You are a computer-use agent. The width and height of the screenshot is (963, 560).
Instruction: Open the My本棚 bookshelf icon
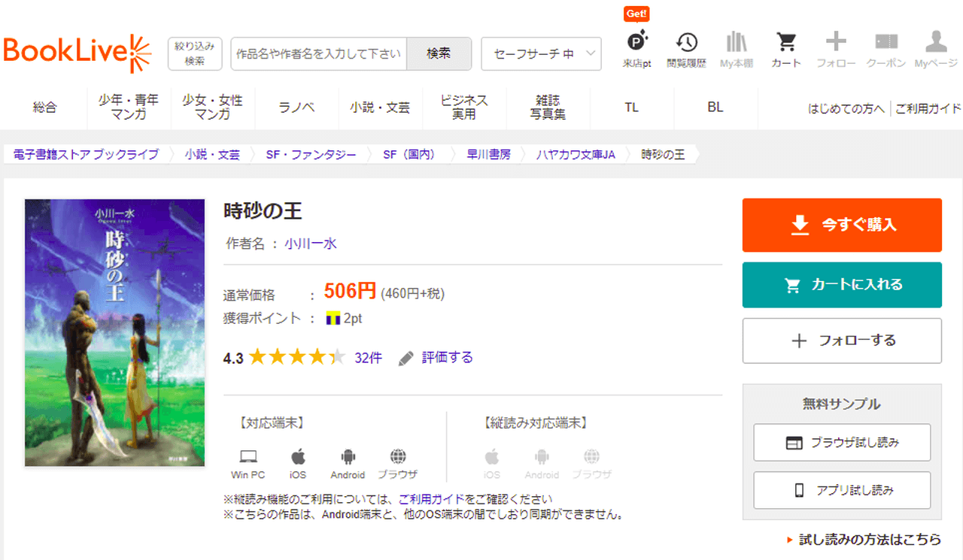click(x=736, y=43)
